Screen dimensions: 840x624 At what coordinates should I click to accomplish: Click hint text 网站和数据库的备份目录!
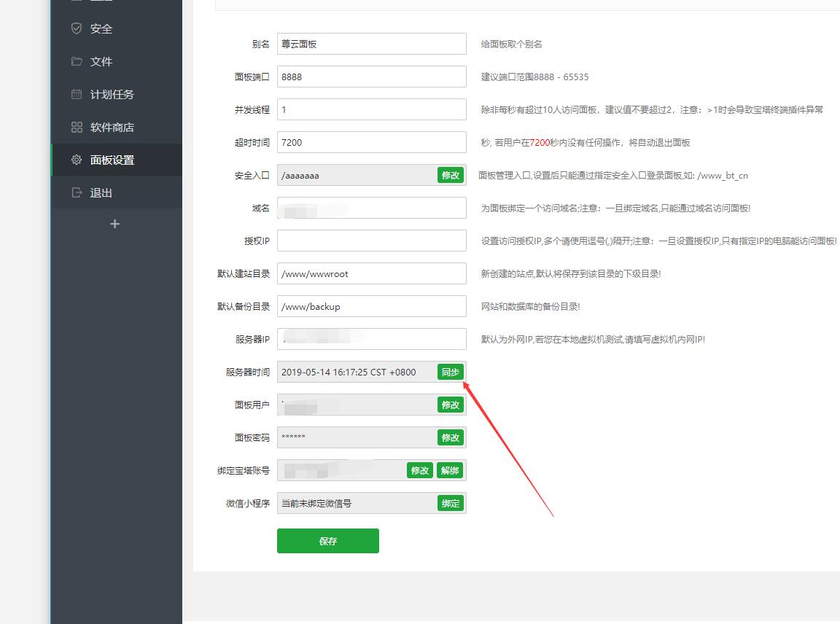click(530, 306)
